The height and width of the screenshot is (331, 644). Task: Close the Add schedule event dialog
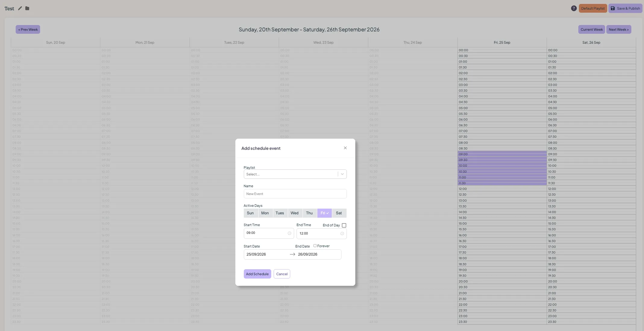(345, 148)
